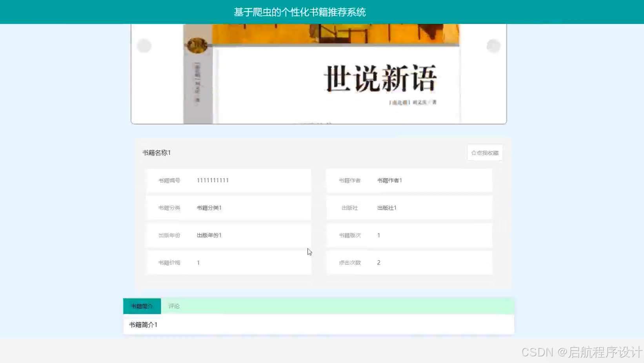Click the 点我收藏 favorite button

tap(485, 153)
